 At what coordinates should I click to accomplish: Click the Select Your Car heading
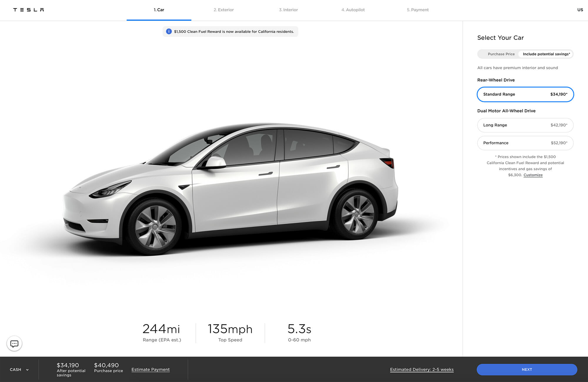[500, 38]
